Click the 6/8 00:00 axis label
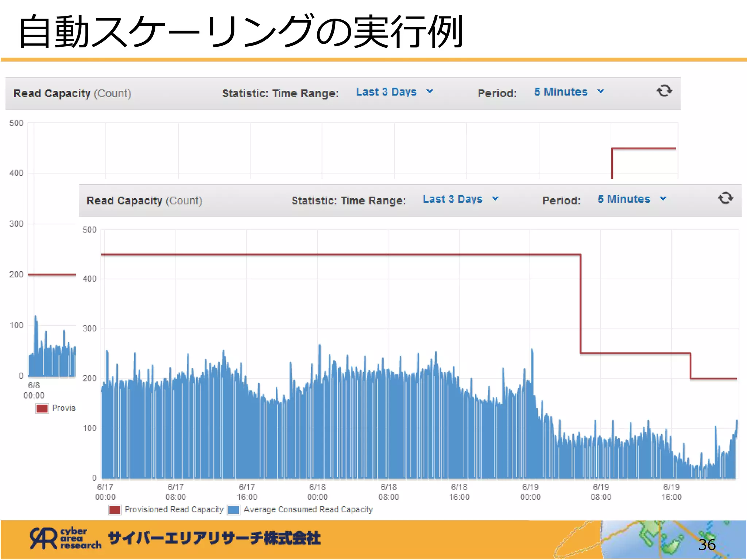 coord(34,390)
